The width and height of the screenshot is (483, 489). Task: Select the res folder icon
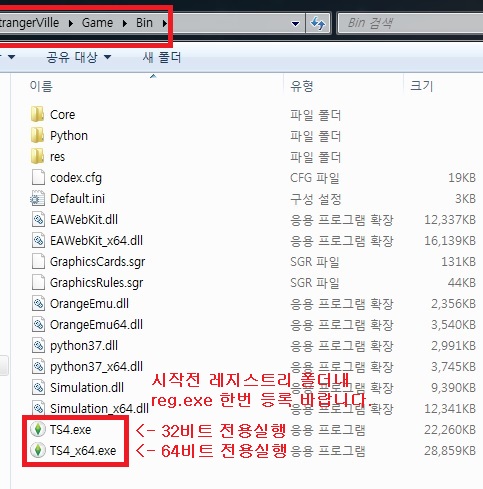[x=37, y=156]
